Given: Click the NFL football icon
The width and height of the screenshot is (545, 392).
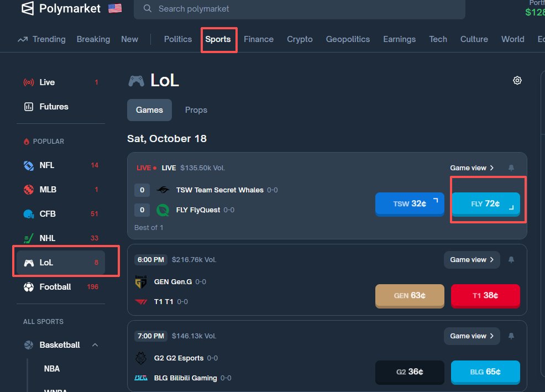Looking at the screenshot, I should 29,165.
